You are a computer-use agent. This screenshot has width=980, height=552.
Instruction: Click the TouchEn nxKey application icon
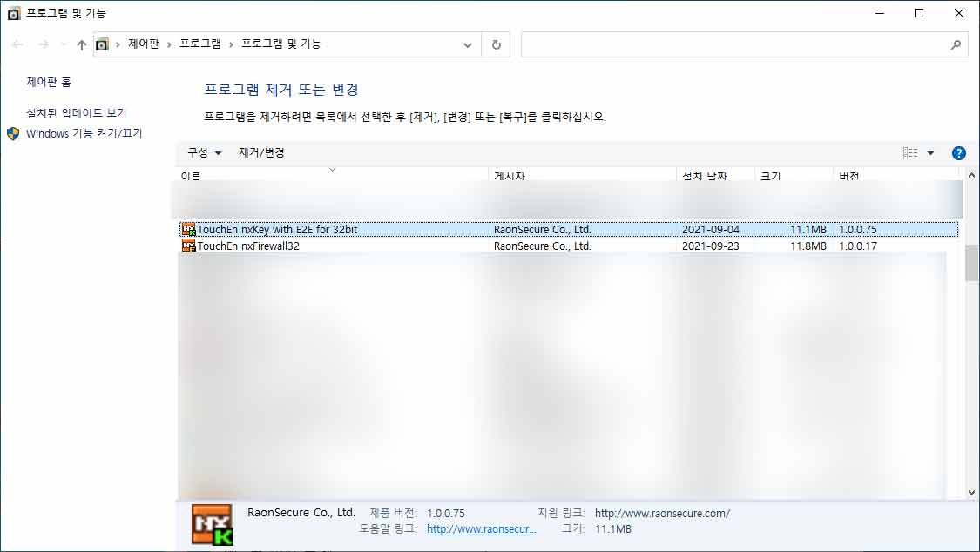pyautogui.click(x=188, y=229)
